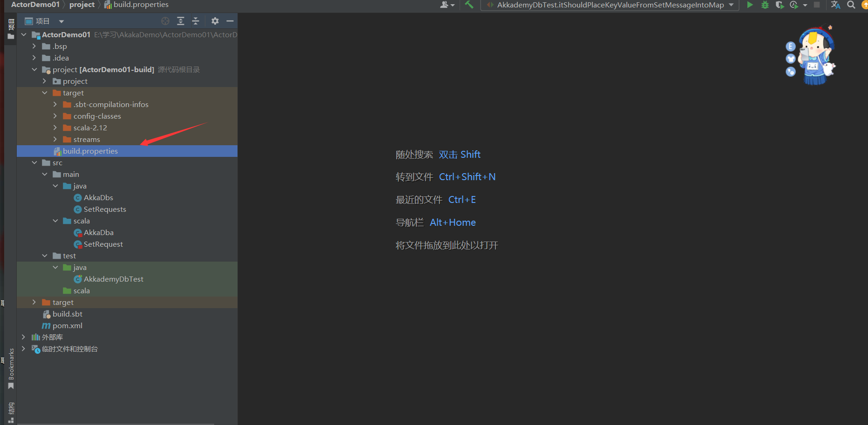Toggle the Bookmarks side tool window

coord(11,369)
